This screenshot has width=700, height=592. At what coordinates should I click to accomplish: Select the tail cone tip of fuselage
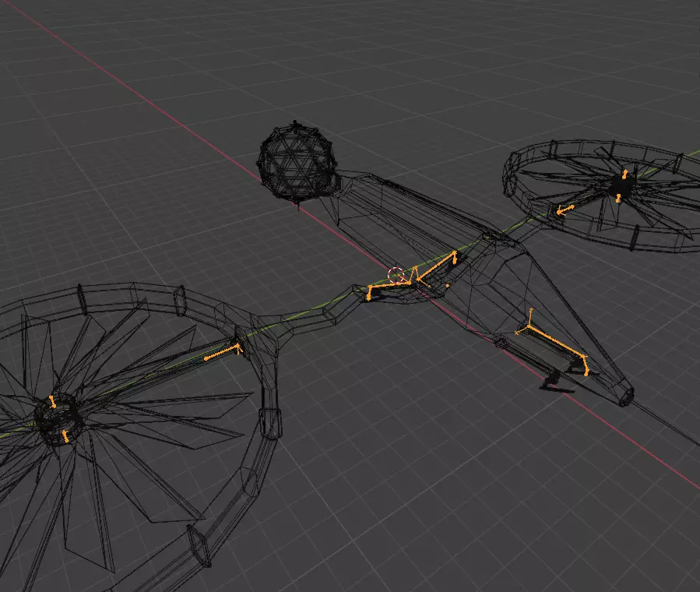coord(625,396)
